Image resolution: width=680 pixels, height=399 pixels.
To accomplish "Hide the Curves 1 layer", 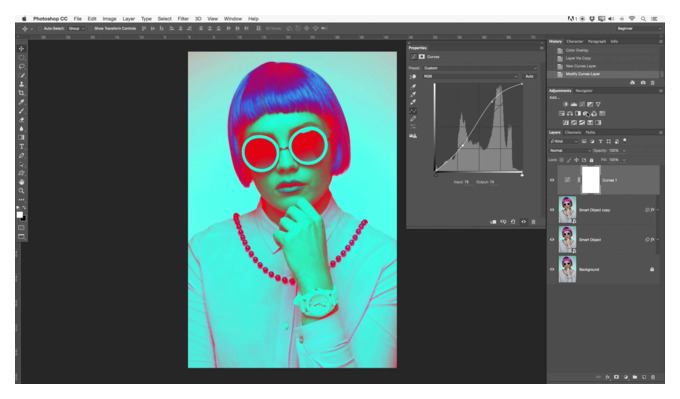I will (x=552, y=180).
